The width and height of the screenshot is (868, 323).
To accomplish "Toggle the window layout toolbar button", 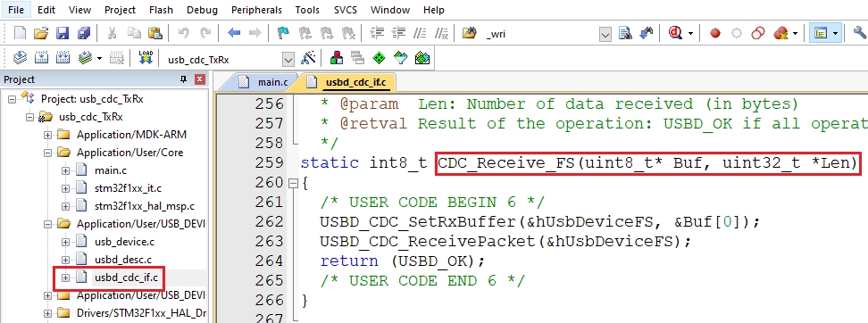I will [x=821, y=33].
